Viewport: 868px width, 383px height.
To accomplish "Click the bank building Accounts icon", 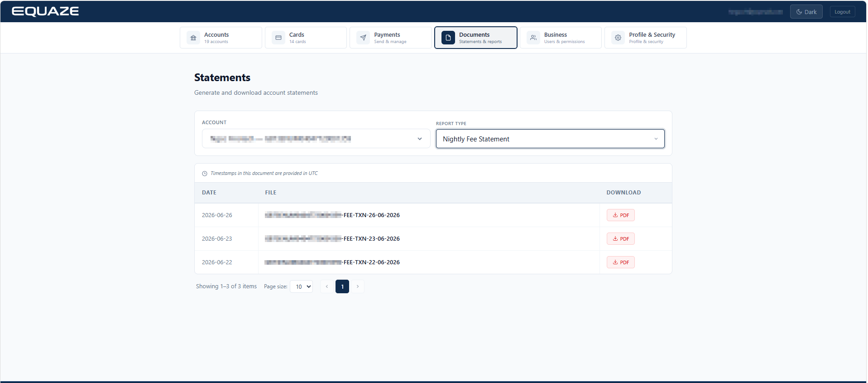I will (193, 38).
